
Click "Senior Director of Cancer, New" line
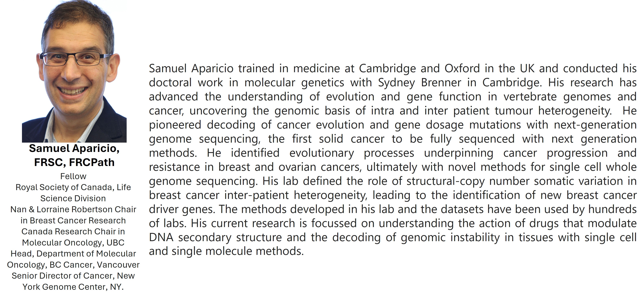point(73,276)
